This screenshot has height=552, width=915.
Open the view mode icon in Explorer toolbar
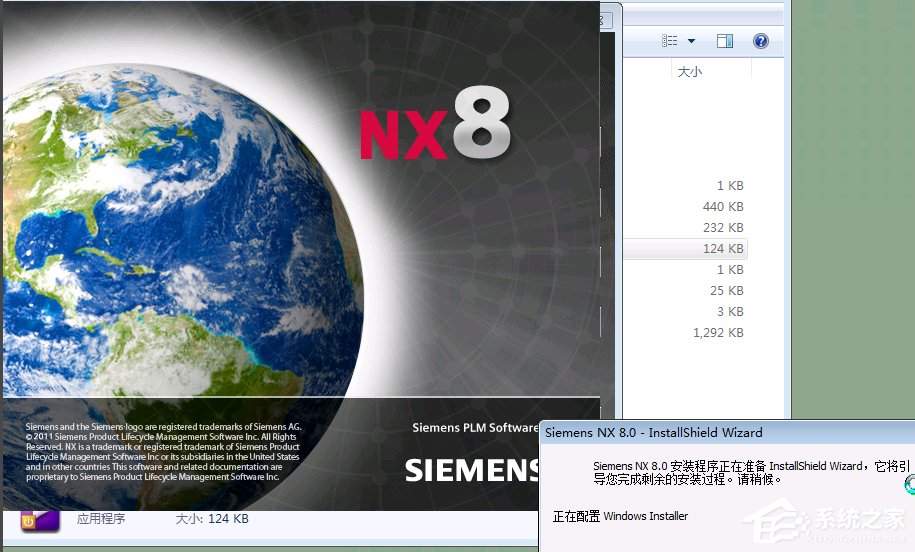tap(669, 41)
